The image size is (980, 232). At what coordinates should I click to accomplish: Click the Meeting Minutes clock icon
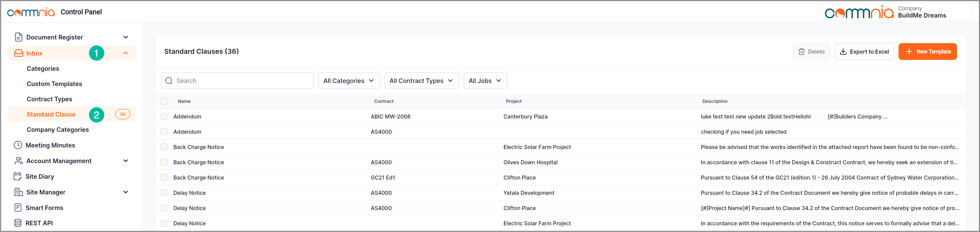pyautogui.click(x=18, y=145)
